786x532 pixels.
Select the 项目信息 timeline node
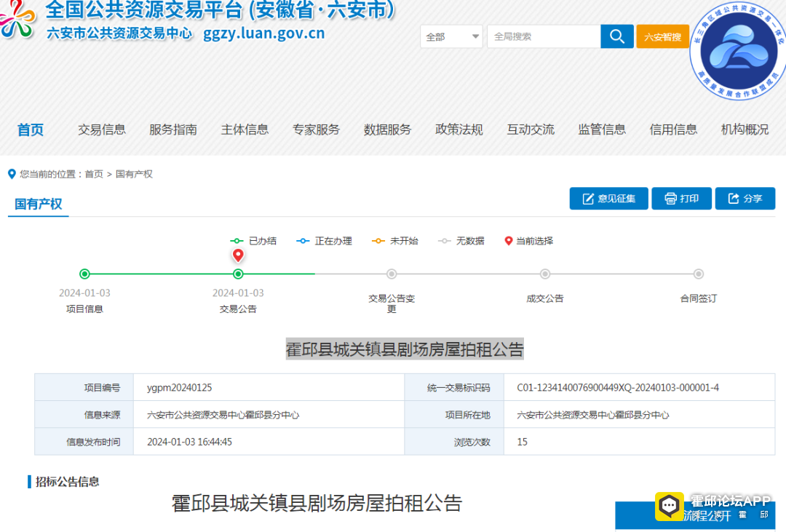point(84,274)
